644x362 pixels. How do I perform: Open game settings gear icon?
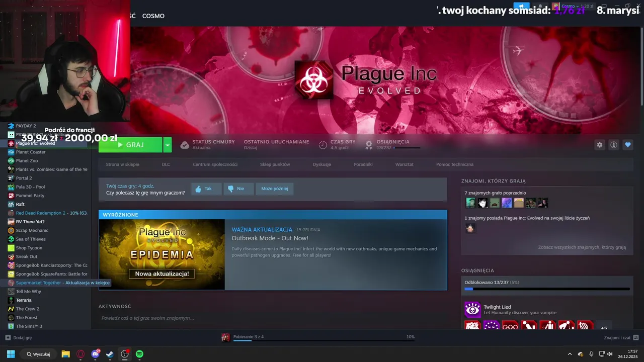pos(599,145)
